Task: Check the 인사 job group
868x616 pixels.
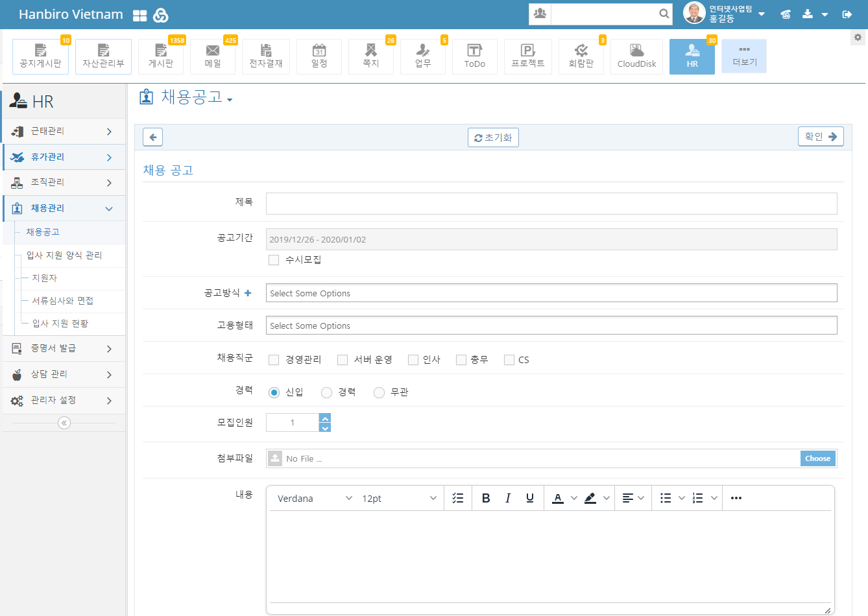Action: (413, 360)
